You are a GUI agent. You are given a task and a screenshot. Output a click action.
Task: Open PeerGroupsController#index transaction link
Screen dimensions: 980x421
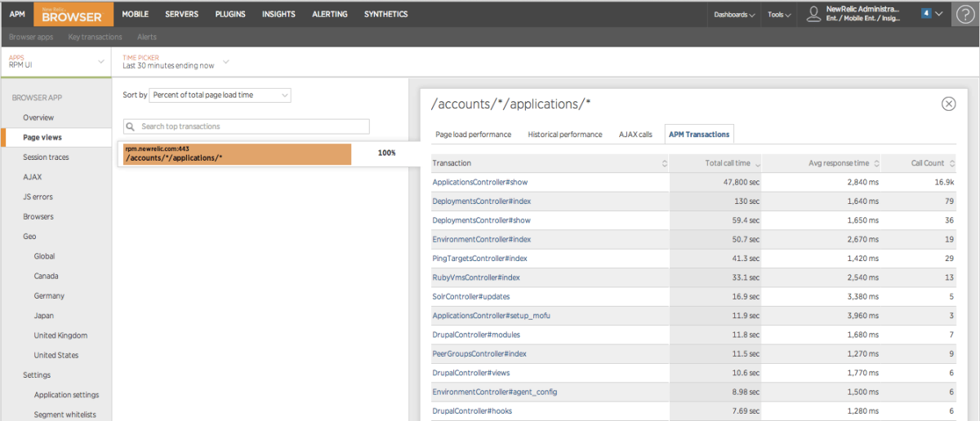[x=479, y=353]
